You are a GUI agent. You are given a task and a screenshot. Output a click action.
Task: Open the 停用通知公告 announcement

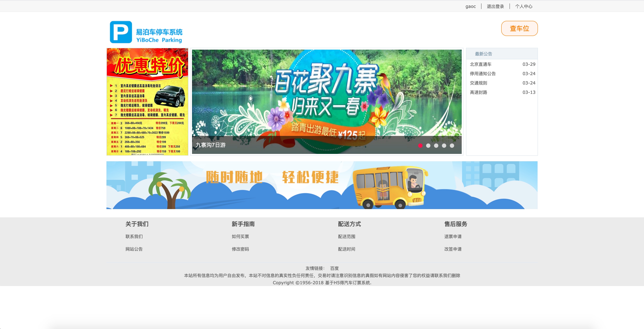[x=483, y=74]
